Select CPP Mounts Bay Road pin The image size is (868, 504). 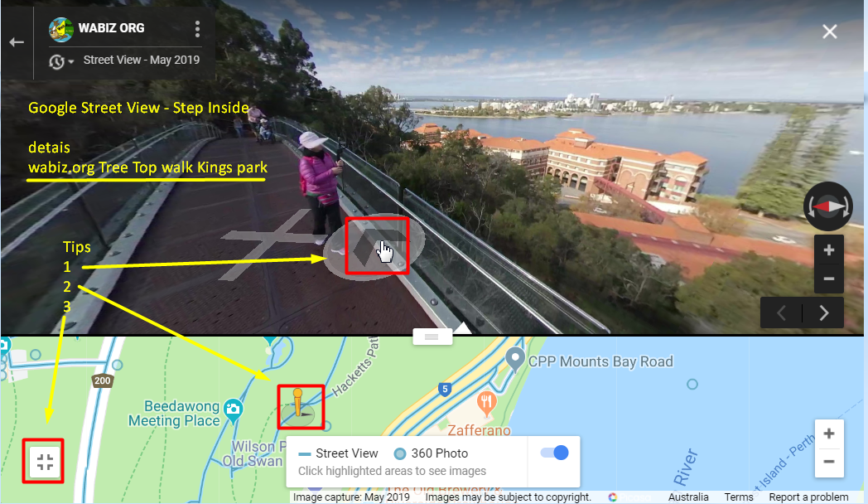point(515,360)
